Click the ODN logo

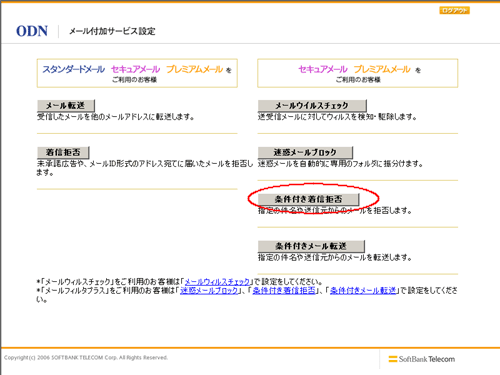pyautogui.click(x=32, y=31)
